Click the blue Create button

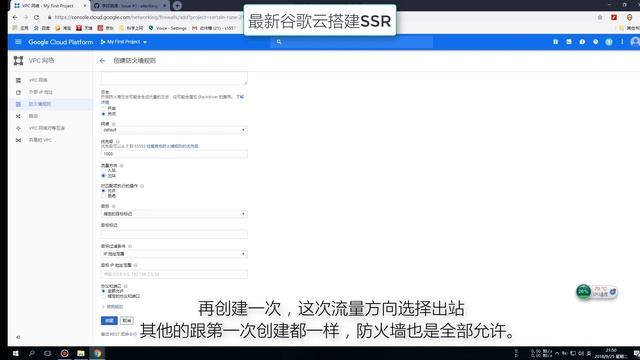click(x=109, y=321)
